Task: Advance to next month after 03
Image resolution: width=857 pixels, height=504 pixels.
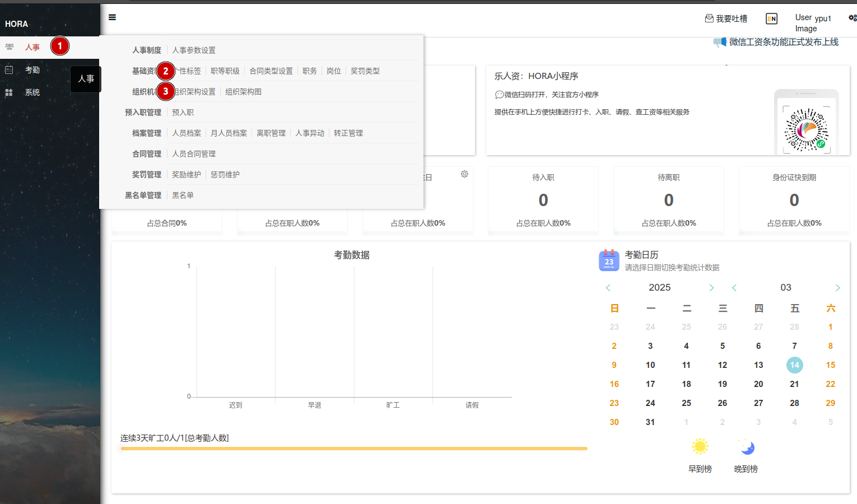Action: (837, 288)
